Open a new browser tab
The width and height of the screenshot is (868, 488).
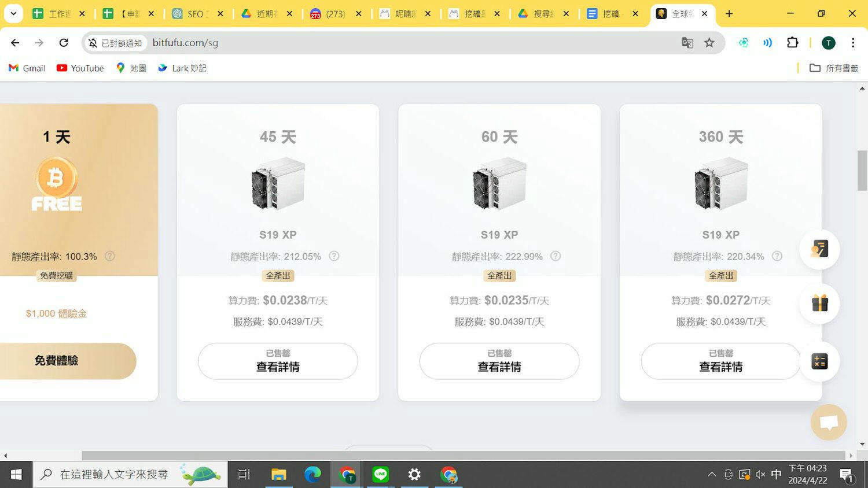pyautogui.click(x=729, y=13)
